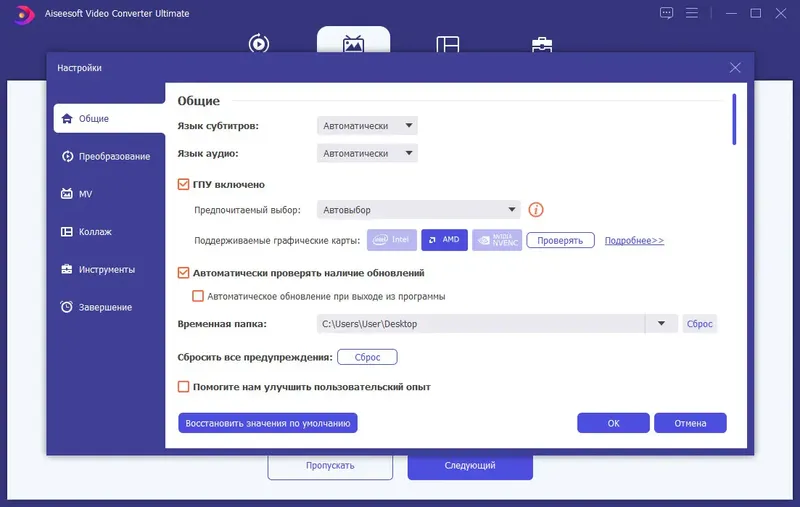Select the MV tab icon in main window
Screen dimensions: 800x507
coord(354,44)
